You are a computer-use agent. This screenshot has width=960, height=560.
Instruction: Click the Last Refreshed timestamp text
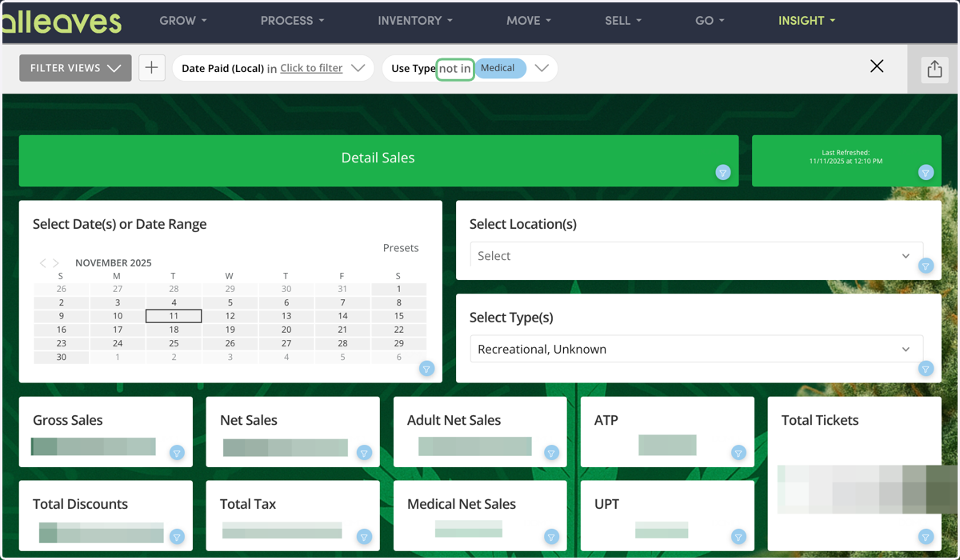coord(846,157)
